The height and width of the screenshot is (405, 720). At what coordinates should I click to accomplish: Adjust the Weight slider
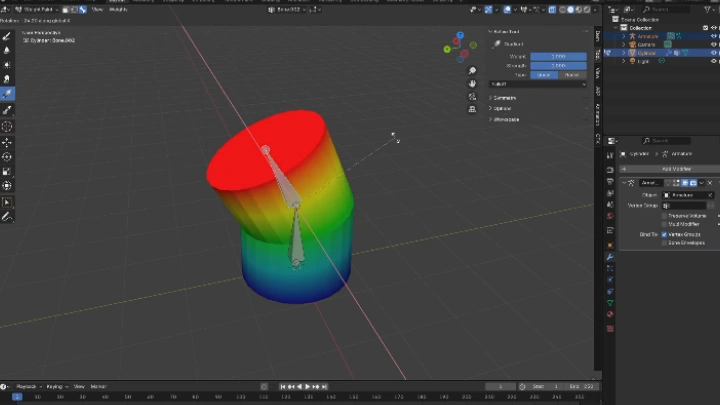click(558, 56)
